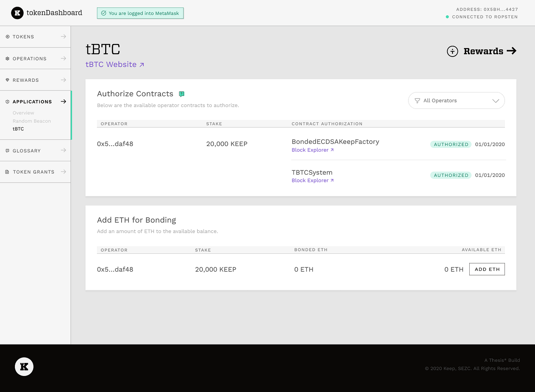
Task: Open the Rewards sidebar section
Action: click(x=35, y=80)
